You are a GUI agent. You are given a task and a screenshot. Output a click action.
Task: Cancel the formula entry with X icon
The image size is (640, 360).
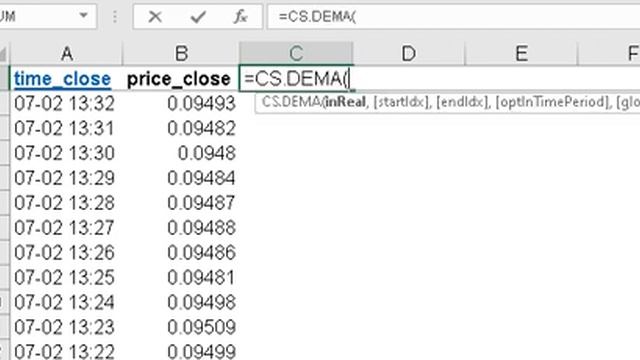155,17
